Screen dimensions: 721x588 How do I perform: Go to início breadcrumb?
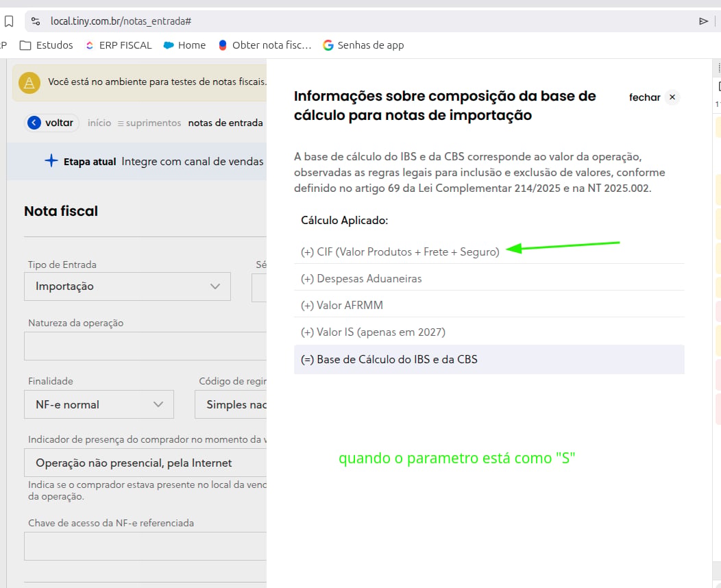tap(99, 123)
